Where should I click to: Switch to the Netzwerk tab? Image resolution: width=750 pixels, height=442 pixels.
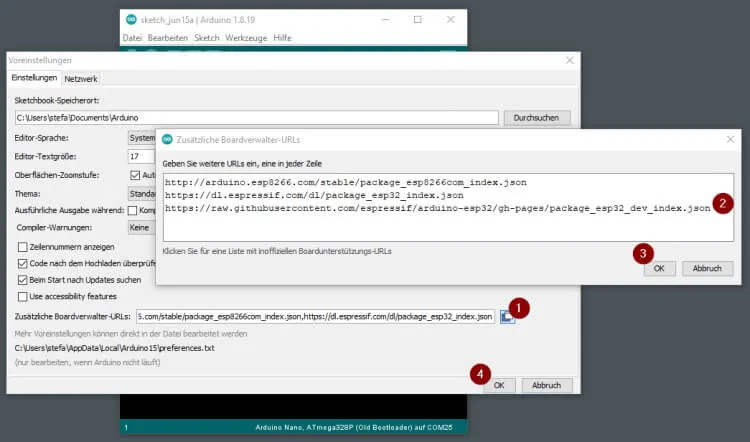pyautogui.click(x=81, y=79)
